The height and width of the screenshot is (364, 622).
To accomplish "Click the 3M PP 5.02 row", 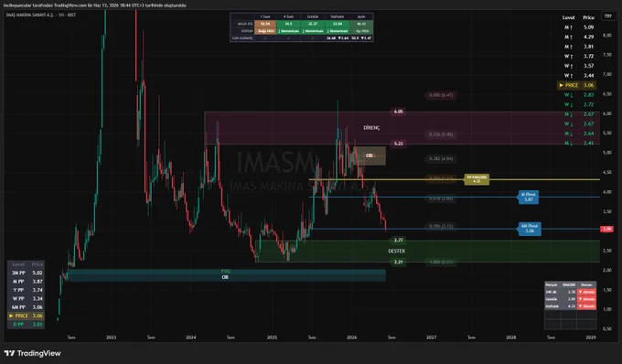I will pyautogui.click(x=27, y=273).
